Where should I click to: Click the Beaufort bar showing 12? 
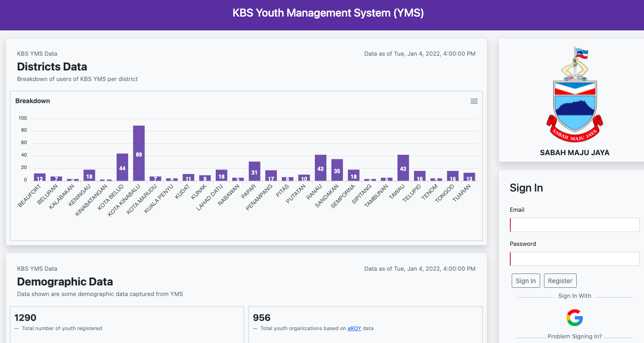click(x=40, y=177)
